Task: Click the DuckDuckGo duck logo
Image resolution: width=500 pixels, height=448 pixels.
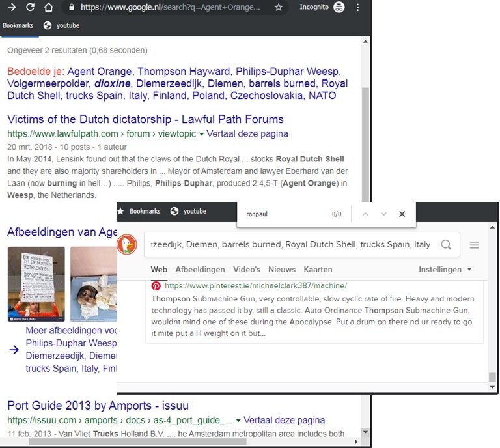Action: pos(127,245)
